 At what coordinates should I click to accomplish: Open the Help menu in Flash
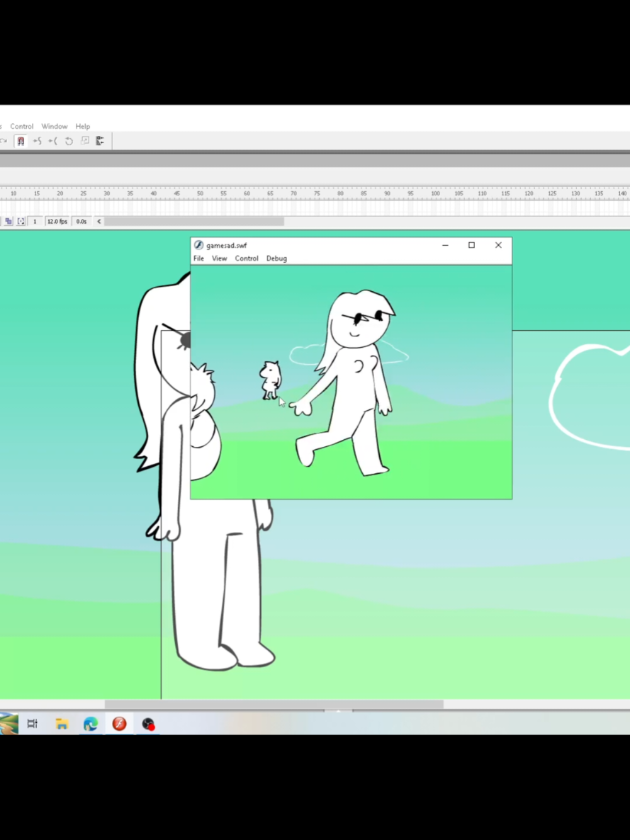coord(83,127)
